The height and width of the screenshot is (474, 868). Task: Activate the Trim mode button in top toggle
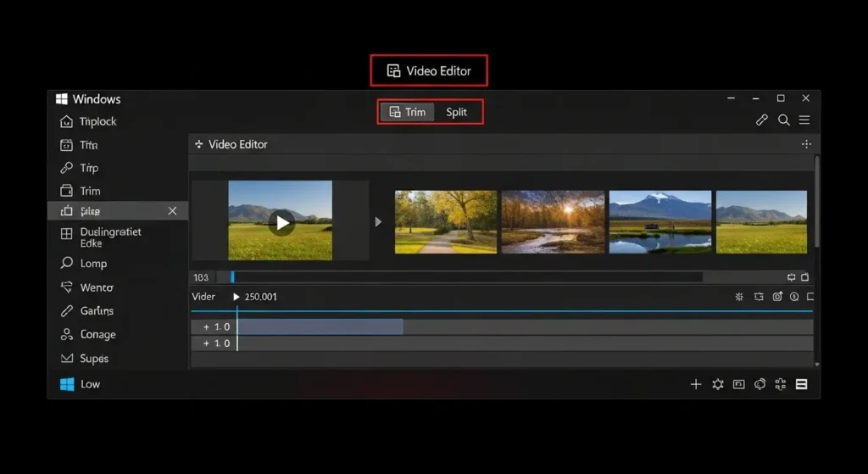[408, 112]
